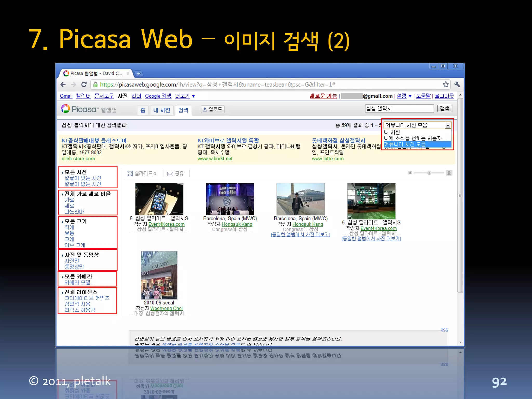Filter size by 보통
The width and height of the screenshot is (532, 399).
[x=69, y=233]
